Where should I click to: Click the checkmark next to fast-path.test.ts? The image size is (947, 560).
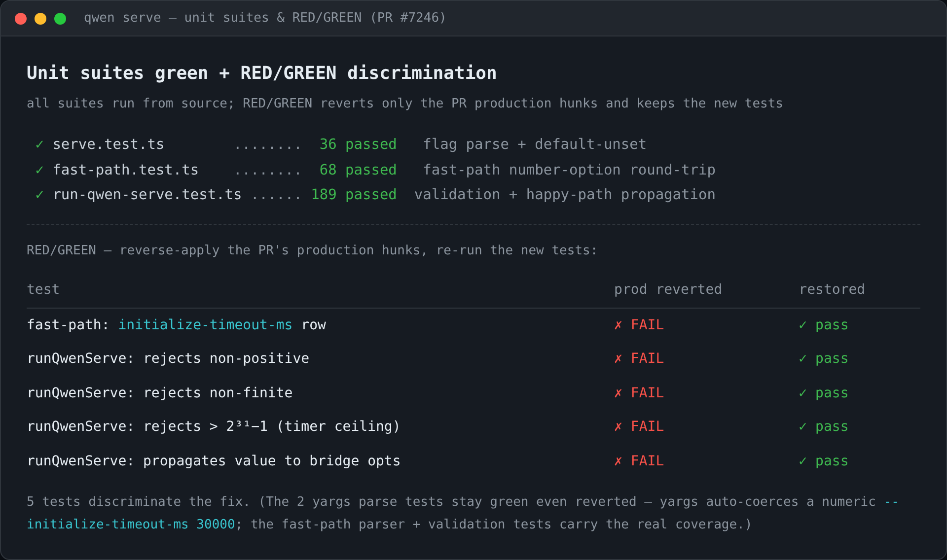click(39, 170)
